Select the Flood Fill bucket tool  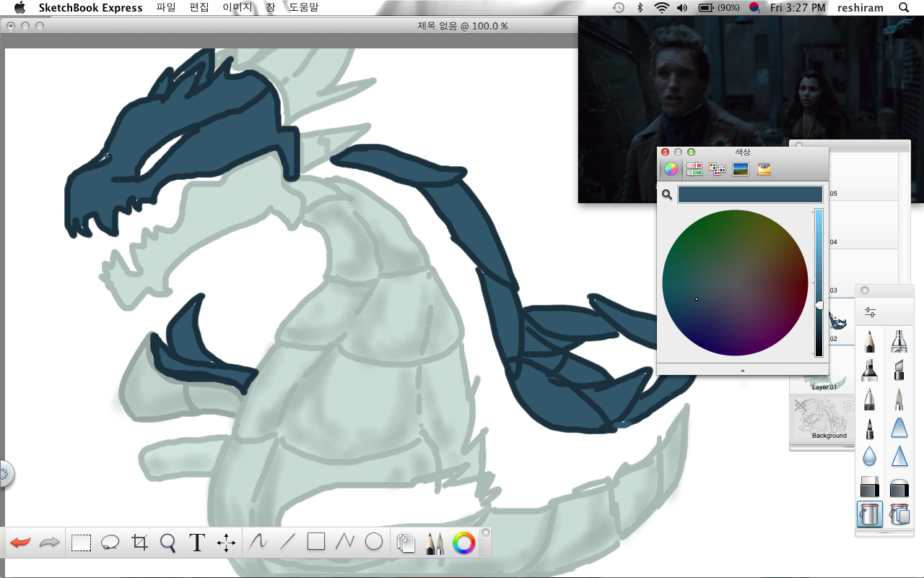tap(870, 514)
